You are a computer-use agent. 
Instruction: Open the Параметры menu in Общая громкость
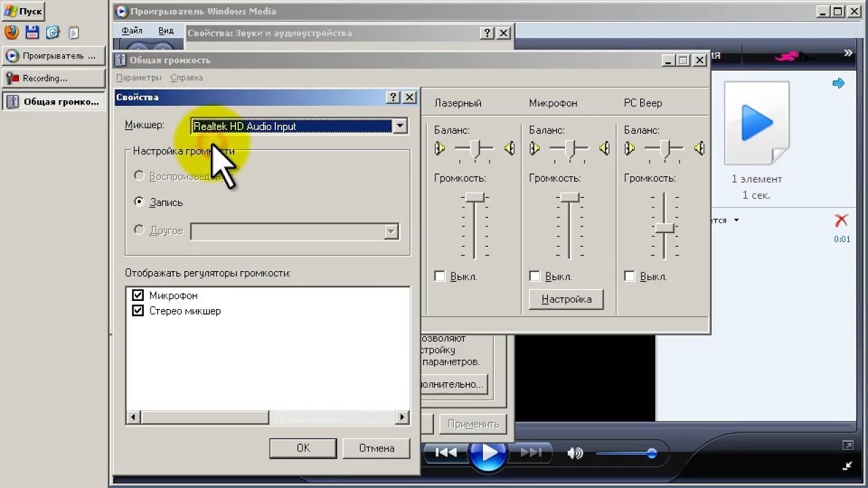tap(138, 77)
